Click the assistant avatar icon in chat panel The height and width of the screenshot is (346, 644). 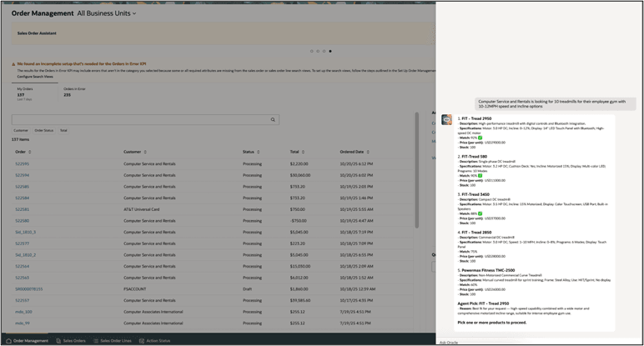447,119
